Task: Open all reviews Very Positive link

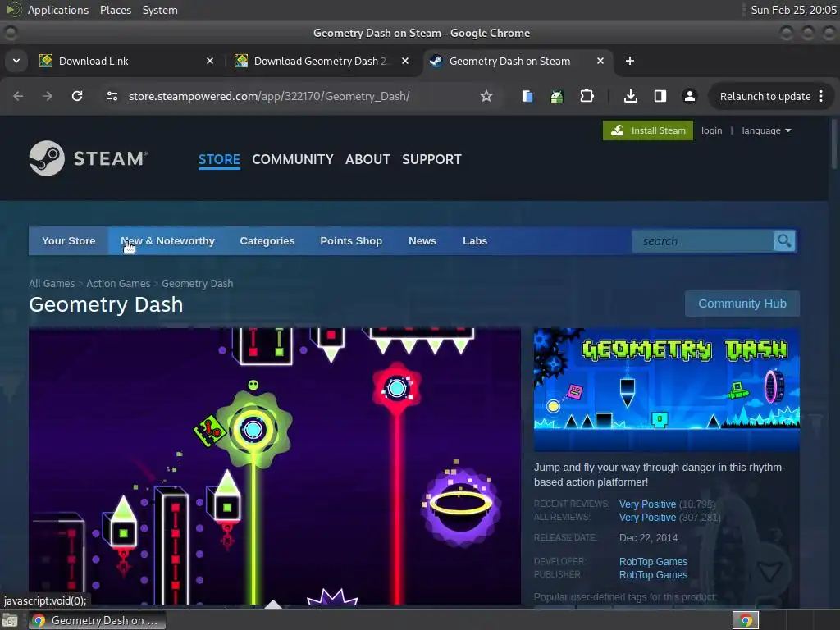Action: pos(648,518)
